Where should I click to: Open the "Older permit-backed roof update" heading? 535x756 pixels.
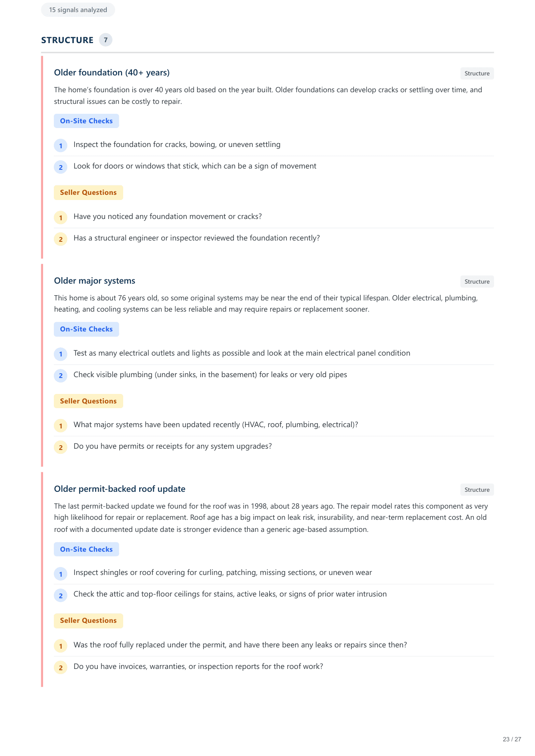pyautogui.click(x=119, y=489)
